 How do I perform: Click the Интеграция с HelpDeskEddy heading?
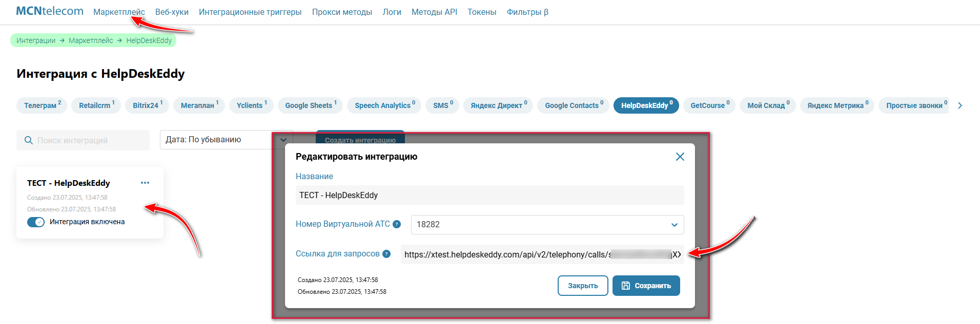point(100,74)
